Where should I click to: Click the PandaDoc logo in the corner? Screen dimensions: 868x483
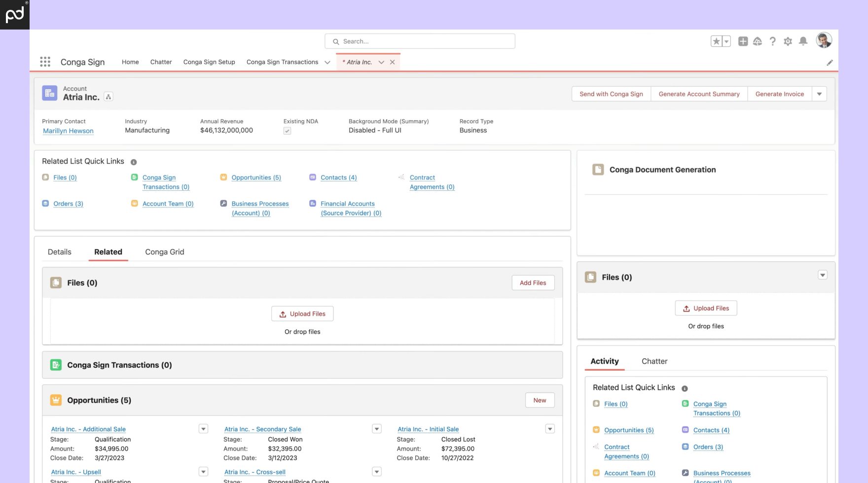(x=15, y=15)
